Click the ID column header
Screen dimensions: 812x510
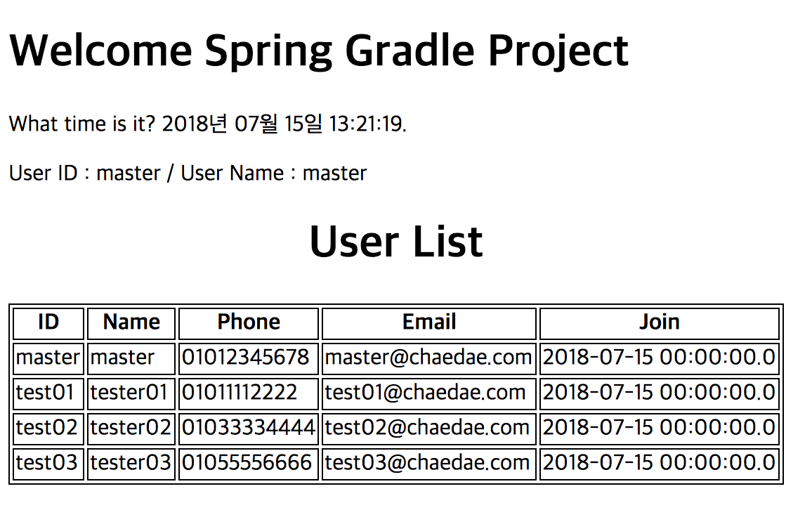[x=48, y=322]
